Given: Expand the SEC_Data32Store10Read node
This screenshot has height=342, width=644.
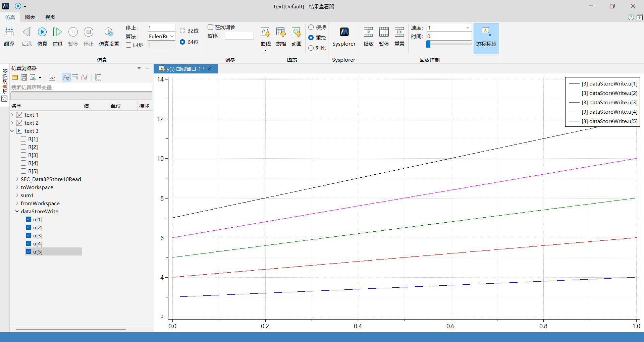Looking at the screenshot, I should [x=17, y=179].
